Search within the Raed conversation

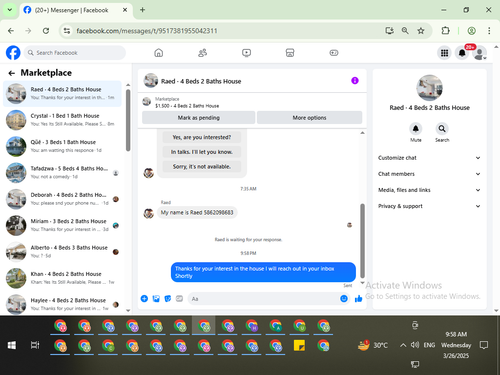442,129
